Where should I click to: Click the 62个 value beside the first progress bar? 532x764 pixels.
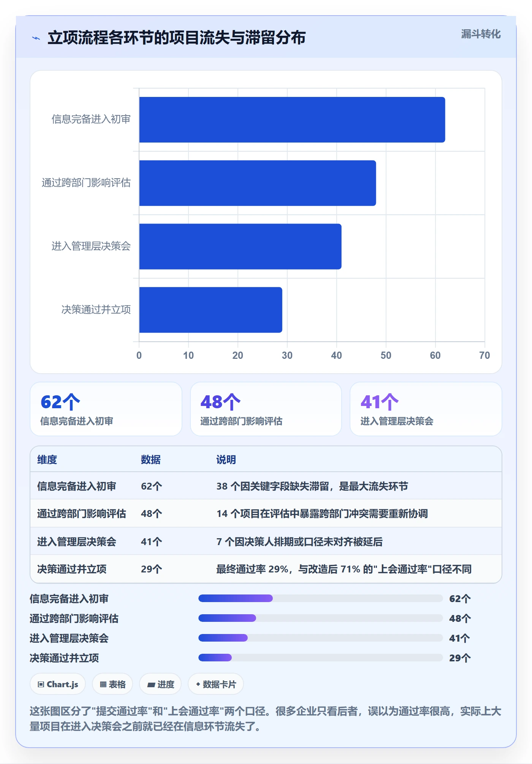pos(460,599)
